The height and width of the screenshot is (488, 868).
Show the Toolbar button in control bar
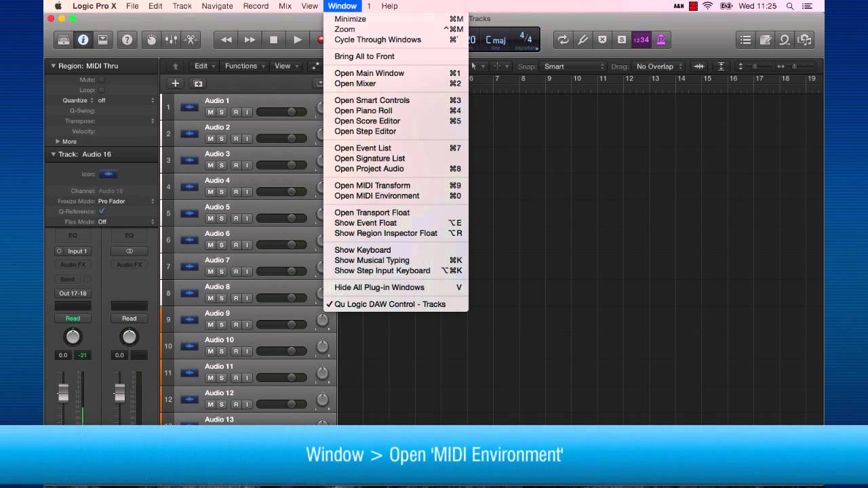(102, 40)
